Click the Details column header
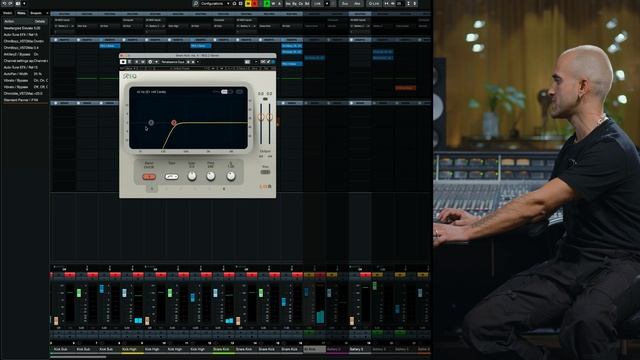This screenshot has width=640, height=360. [40, 21]
